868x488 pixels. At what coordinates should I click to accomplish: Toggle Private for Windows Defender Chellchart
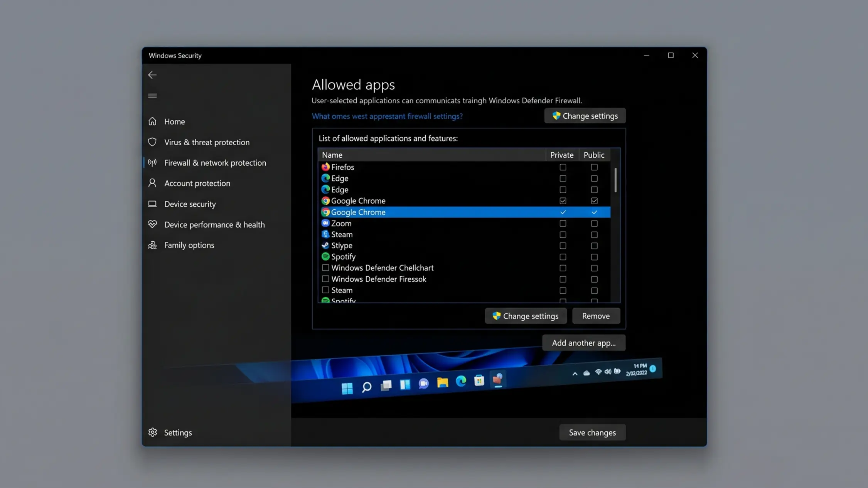(563, 268)
